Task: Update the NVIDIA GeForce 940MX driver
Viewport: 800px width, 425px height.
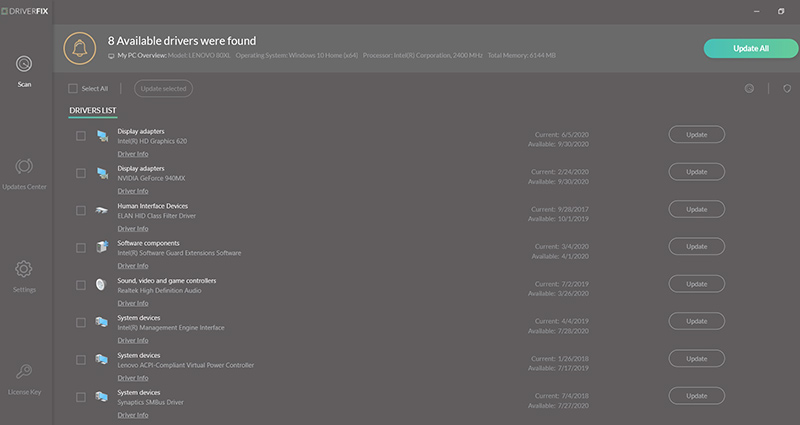Action: click(696, 172)
